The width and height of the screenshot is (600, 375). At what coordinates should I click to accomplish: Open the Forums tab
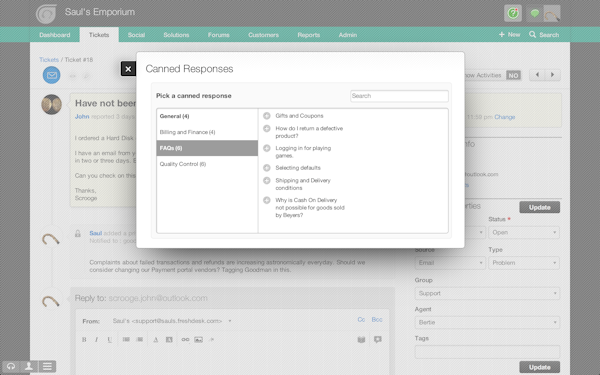(218, 35)
